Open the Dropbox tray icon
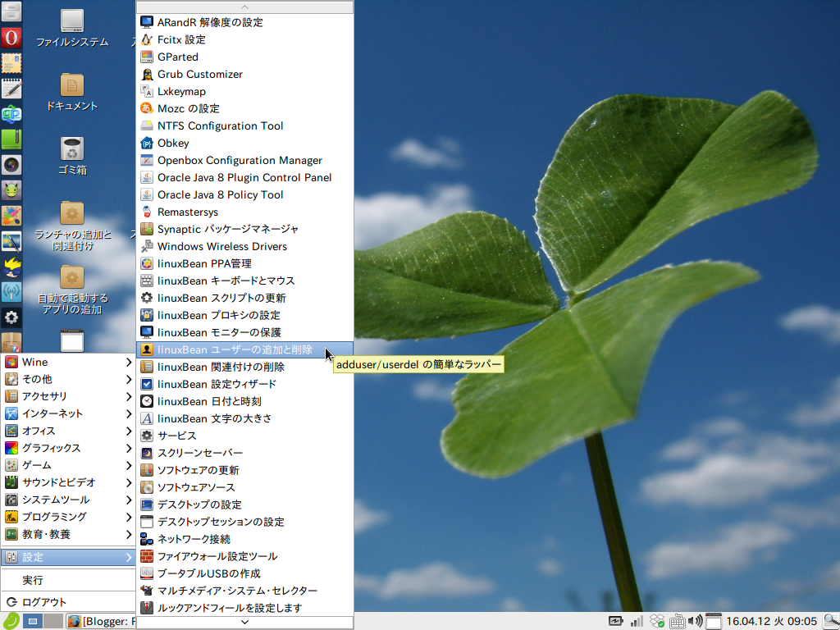This screenshot has width=840, height=630. pyautogui.click(x=656, y=621)
